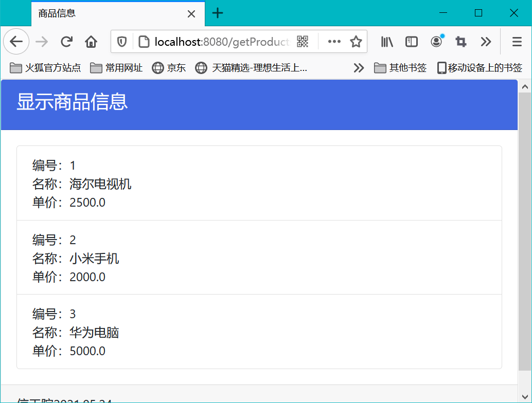Image resolution: width=532 pixels, height=403 pixels.
Task: Activate the screenshot crop tool
Action: pos(461,42)
